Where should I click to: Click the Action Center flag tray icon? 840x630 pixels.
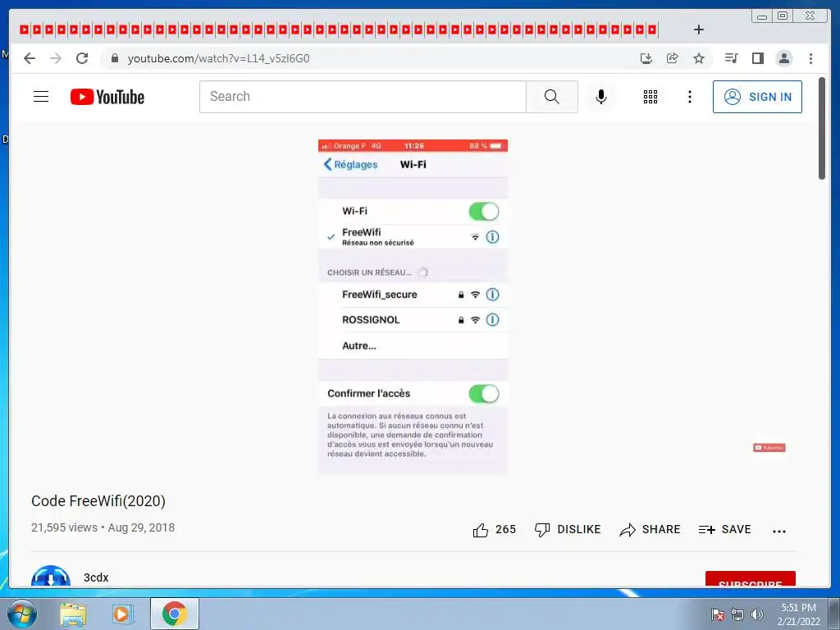(x=718, y=615)
